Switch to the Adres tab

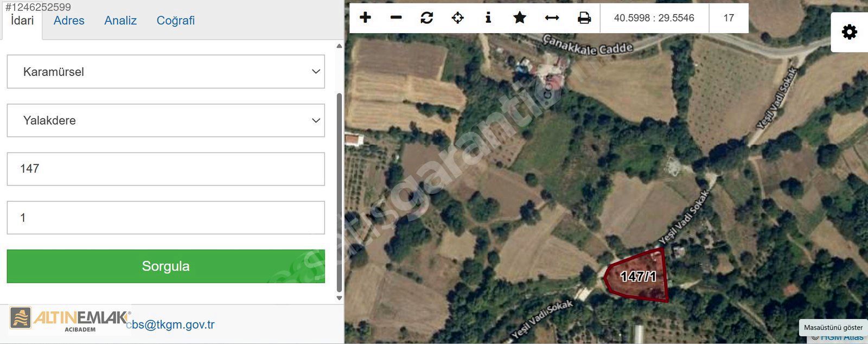69,21
